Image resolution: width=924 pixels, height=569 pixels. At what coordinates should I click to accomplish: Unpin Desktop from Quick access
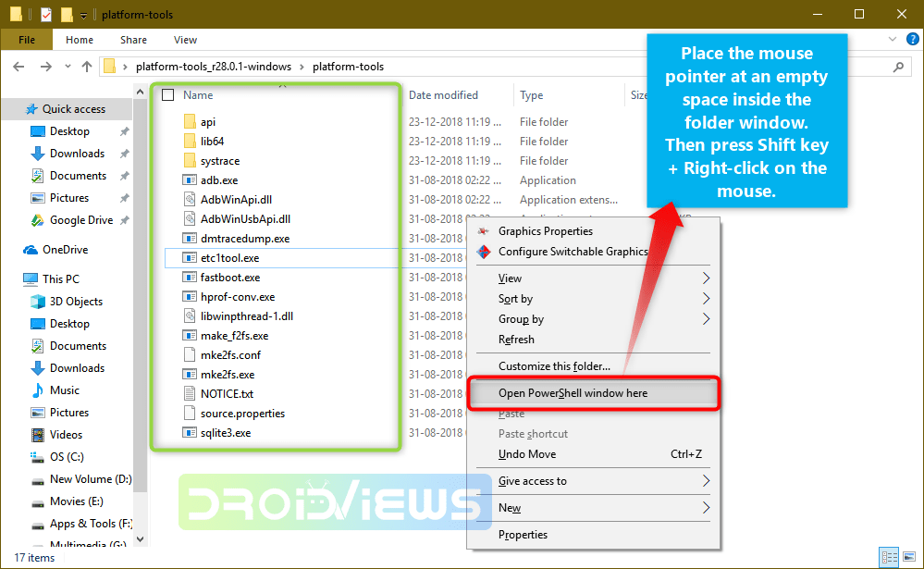[x=124, y=131]
